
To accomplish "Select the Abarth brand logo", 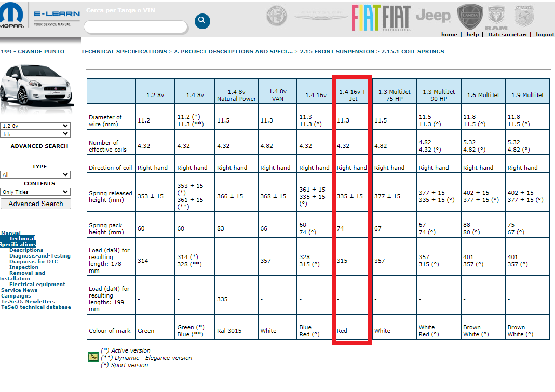I will pyautogui.click(x=524, y=16).
